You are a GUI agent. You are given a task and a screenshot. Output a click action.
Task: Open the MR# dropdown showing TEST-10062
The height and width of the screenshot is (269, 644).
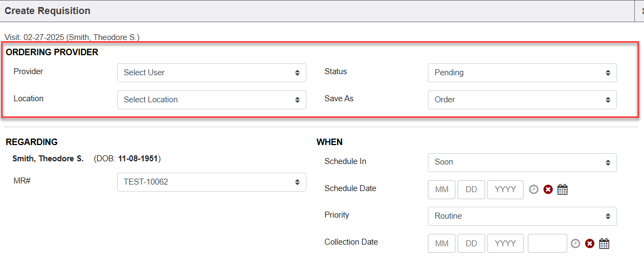tap(211, 182)
